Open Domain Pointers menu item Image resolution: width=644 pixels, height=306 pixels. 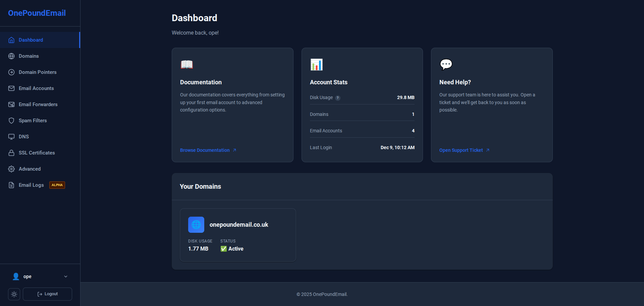click(38, 72)
